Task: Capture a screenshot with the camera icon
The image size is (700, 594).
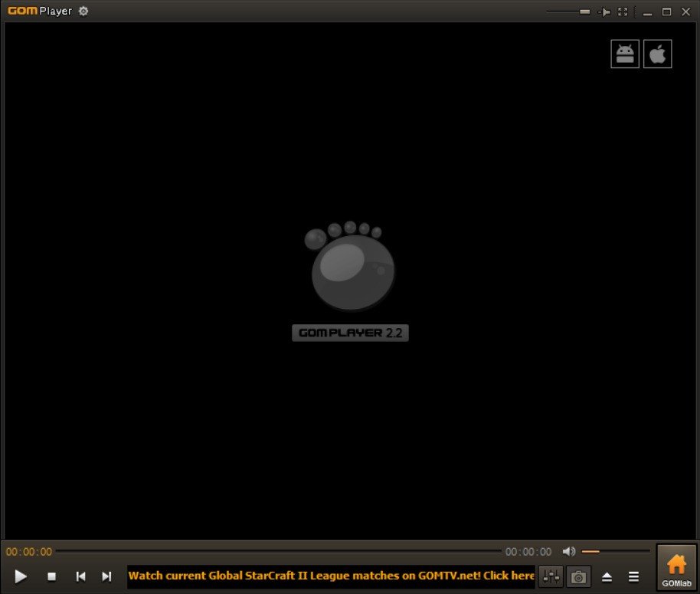Action: coord(578,577)
